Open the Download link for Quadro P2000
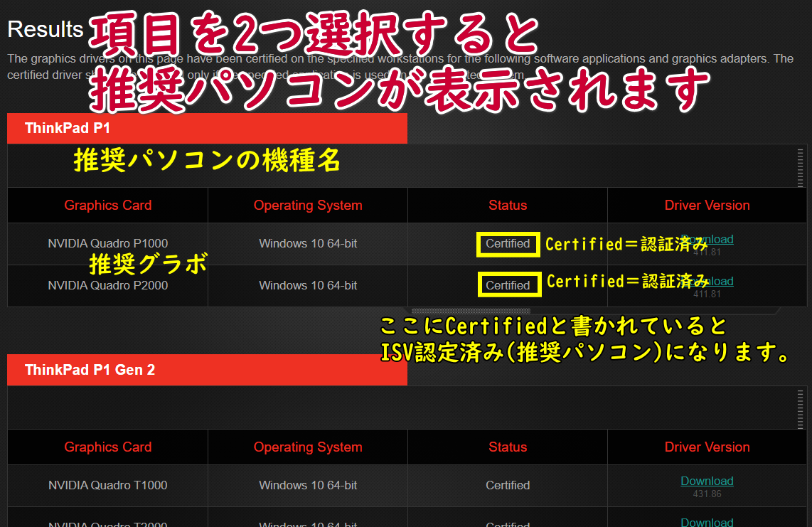This screenshot has height=527, width=812. (707, 282)
